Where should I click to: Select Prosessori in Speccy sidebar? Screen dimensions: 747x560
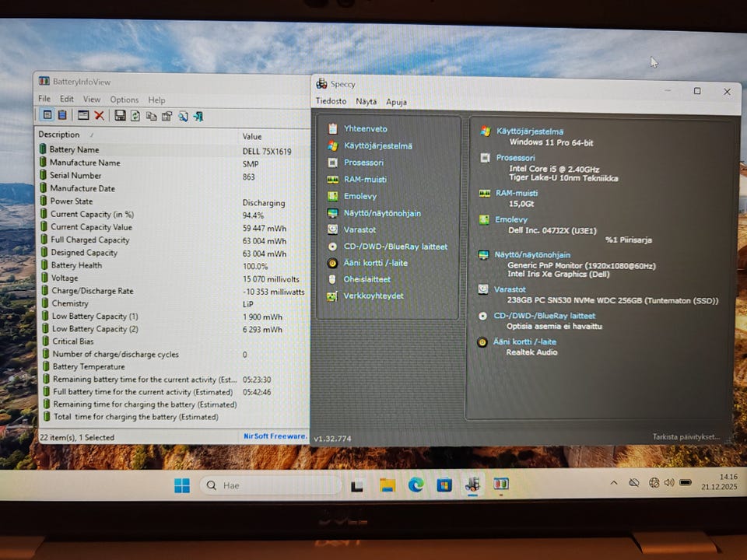[363, 163]
